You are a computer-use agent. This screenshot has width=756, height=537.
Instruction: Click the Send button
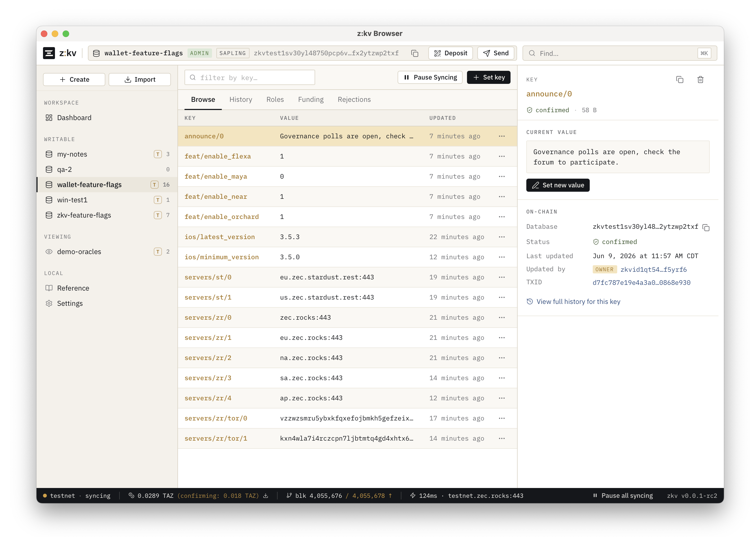coord(496,53)
